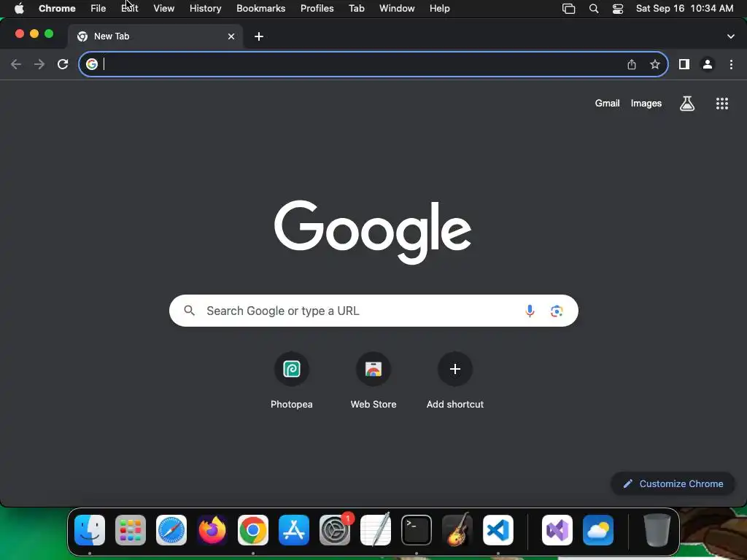Open the profile avatar menu

pyautogui.click(x=708, y=64)
